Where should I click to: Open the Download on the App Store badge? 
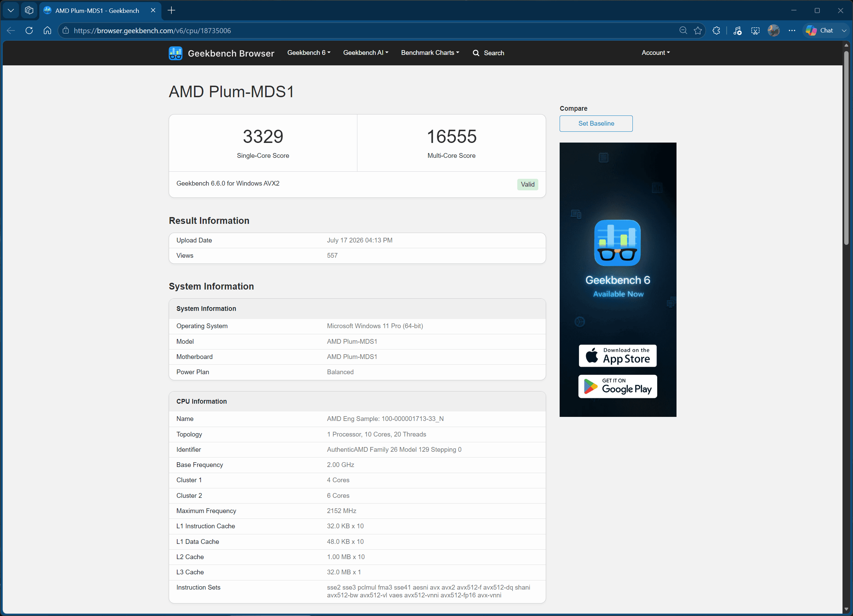[618, 355]
